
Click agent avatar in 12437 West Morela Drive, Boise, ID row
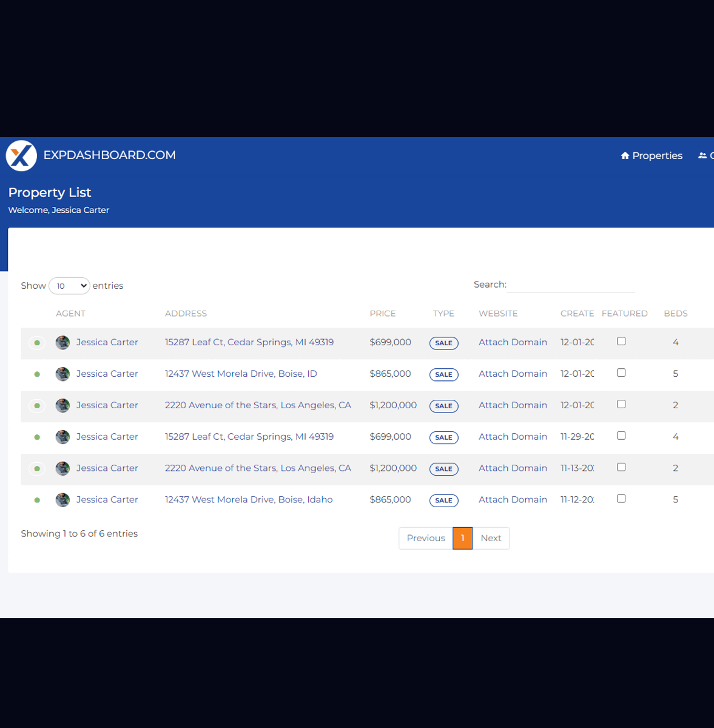[62, 374]
